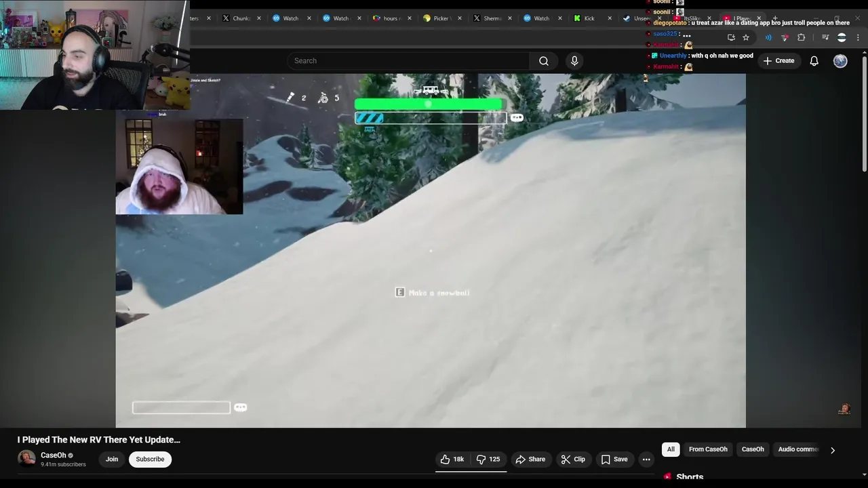
Task: Open the media controls toolbar icon
Action: point(825,37)
